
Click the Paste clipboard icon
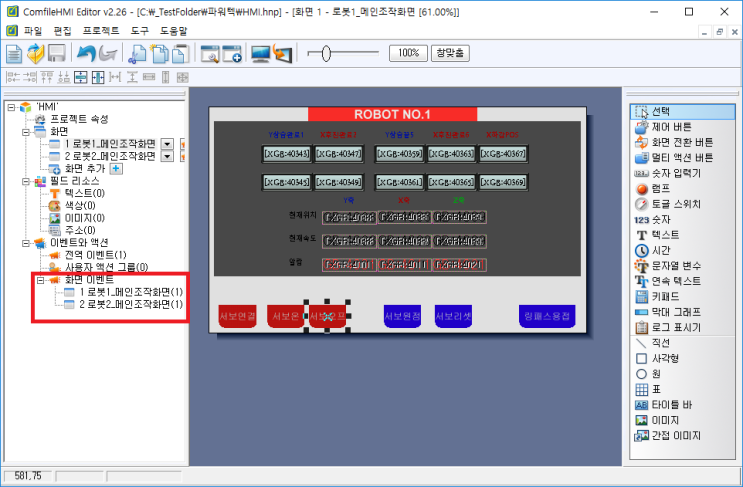(x=181, y=54)
